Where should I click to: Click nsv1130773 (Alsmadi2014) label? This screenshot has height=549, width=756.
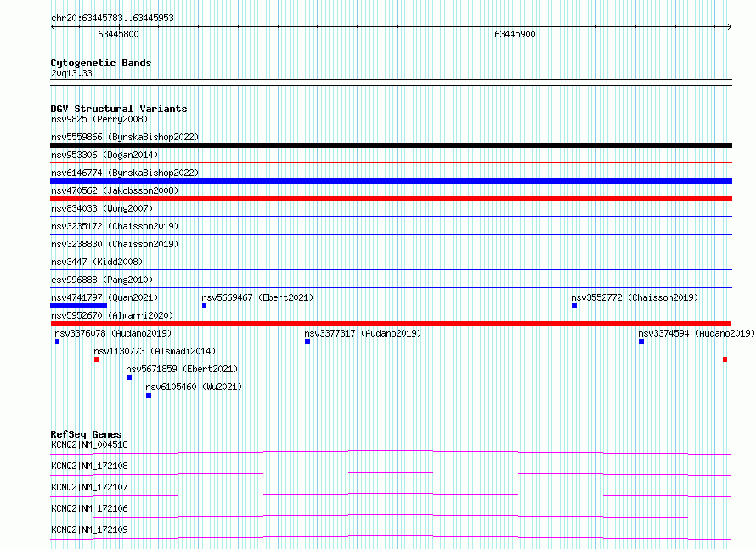(x=155, y=351)
